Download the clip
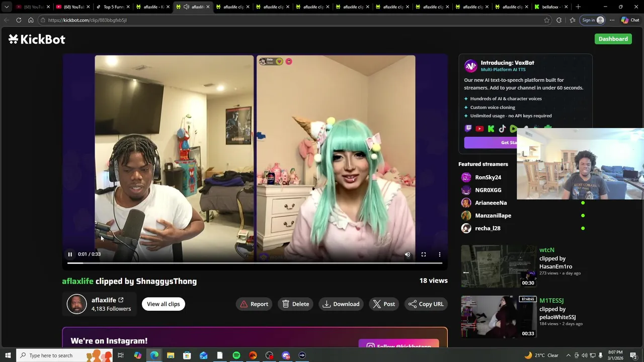This screenshot has width=644, height=362. 341,304
